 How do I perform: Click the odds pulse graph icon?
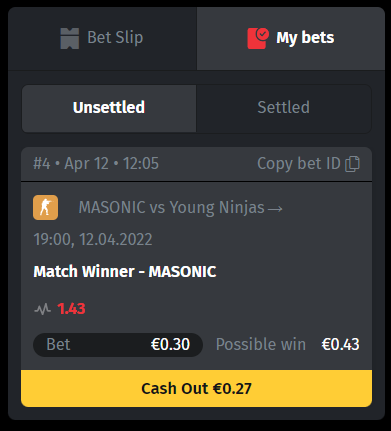click(x=42, y=309)
